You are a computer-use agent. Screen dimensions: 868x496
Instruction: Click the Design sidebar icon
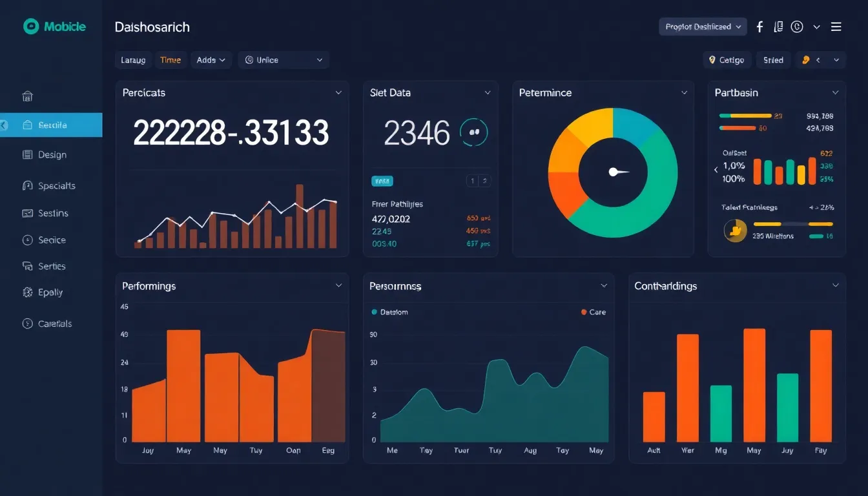27,155
